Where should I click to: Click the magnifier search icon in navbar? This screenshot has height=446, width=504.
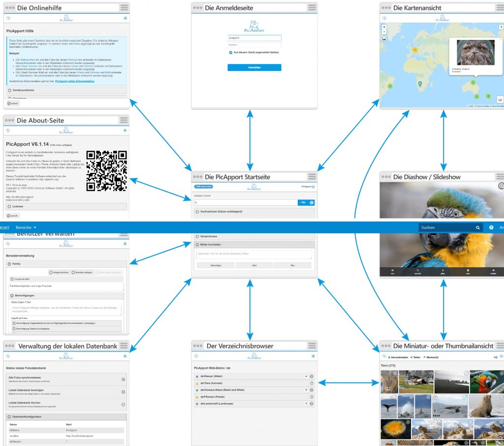coord(477,227)
